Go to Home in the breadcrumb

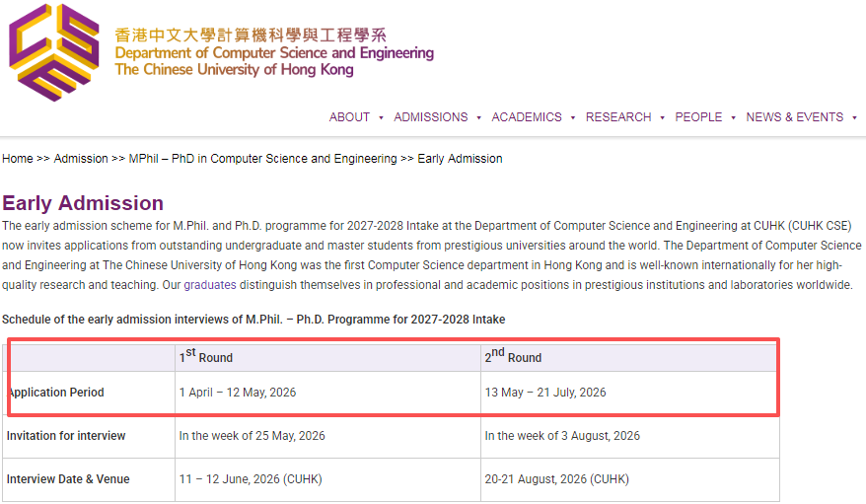click(18, 159)
